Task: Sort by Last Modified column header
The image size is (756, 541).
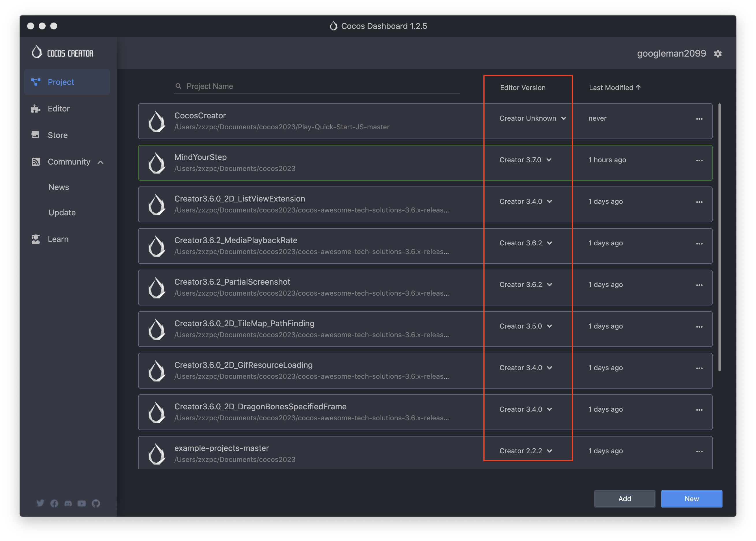Action: pos(615,87)
